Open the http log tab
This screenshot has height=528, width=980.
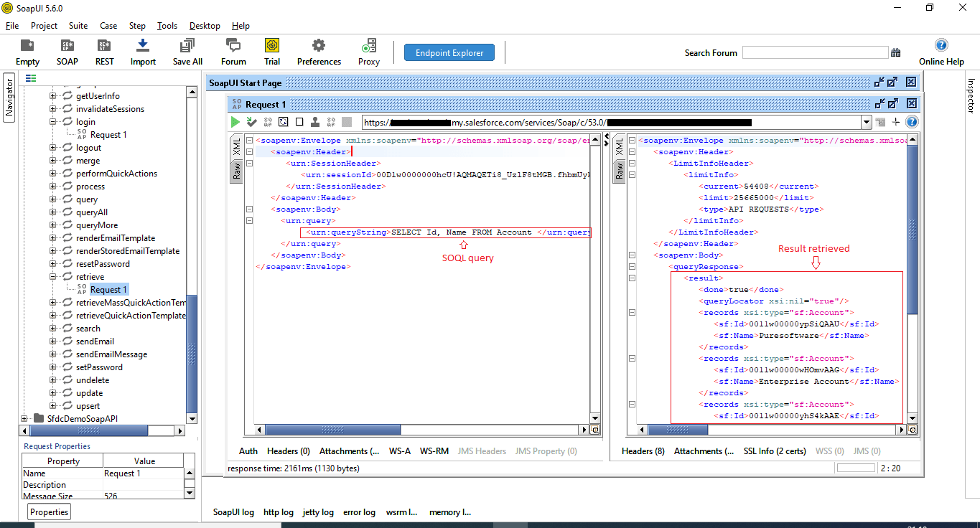coord(279,512)
